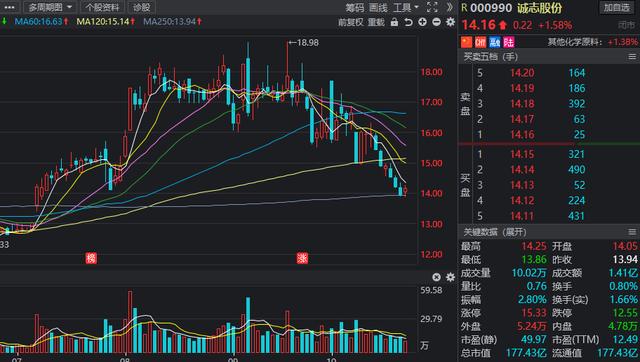Click the 总市值 value 177.43亿
This screenshot has width=640, height=362.
(526, 353)
